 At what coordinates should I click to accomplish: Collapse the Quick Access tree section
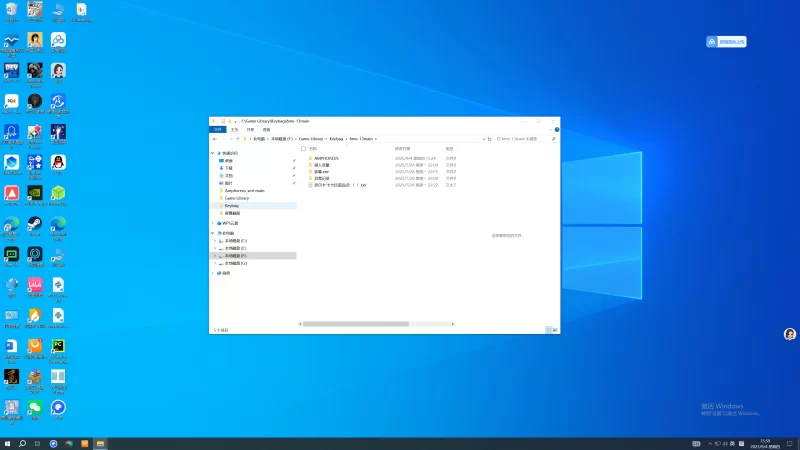click(x=213, y=153)
